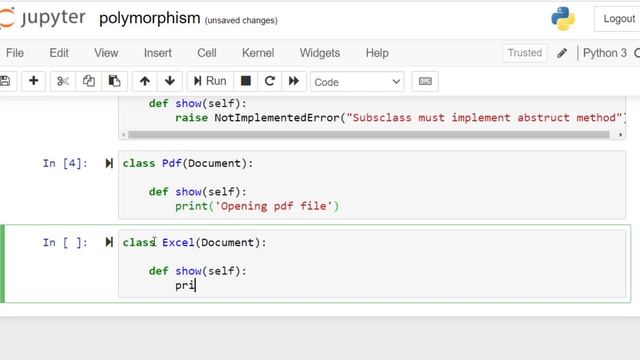Click the 'Opening pdf file' string

pyautogui.click(x=273, y=206)
